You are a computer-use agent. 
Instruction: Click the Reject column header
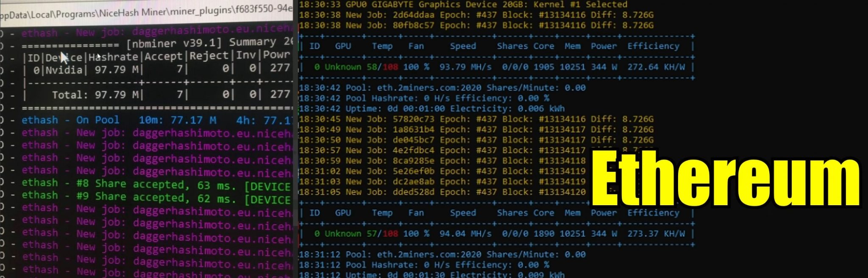tap(209, 56)
